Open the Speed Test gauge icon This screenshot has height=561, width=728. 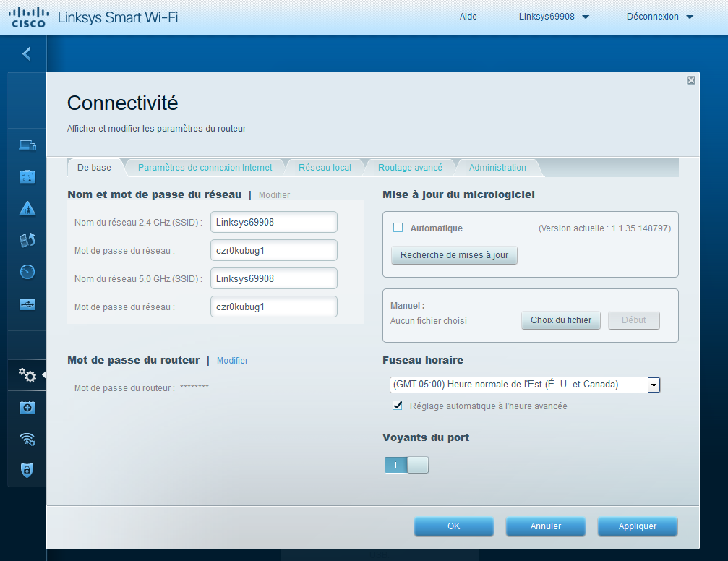tap(27, 272)
